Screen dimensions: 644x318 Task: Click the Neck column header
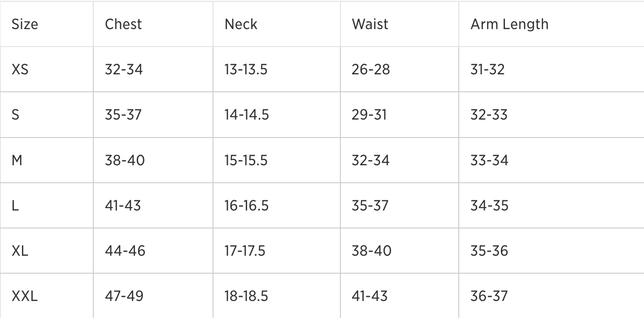click(241, 24)
